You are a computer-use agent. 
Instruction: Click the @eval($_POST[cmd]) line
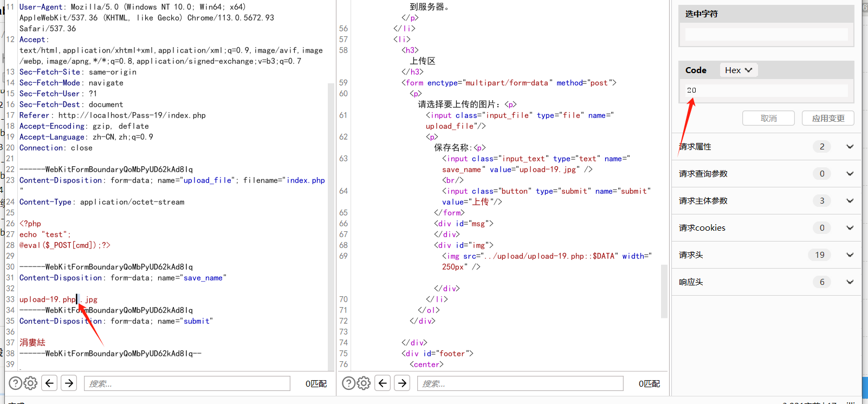[65, 245]
